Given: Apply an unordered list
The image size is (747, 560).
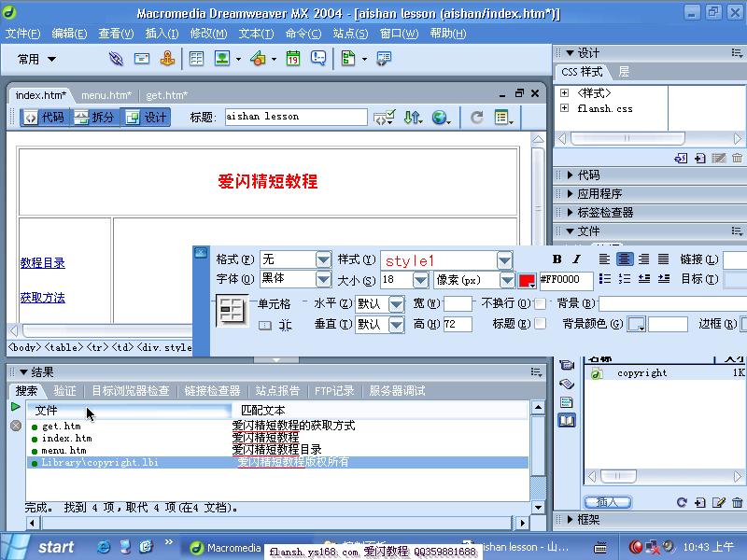Looking at the screenshot, I should pyautogui.click(x=604, y=279).
